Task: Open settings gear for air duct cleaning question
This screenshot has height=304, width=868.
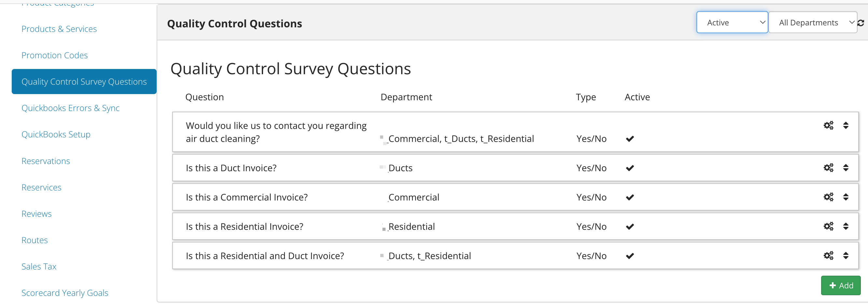Action: click(828, 125)
